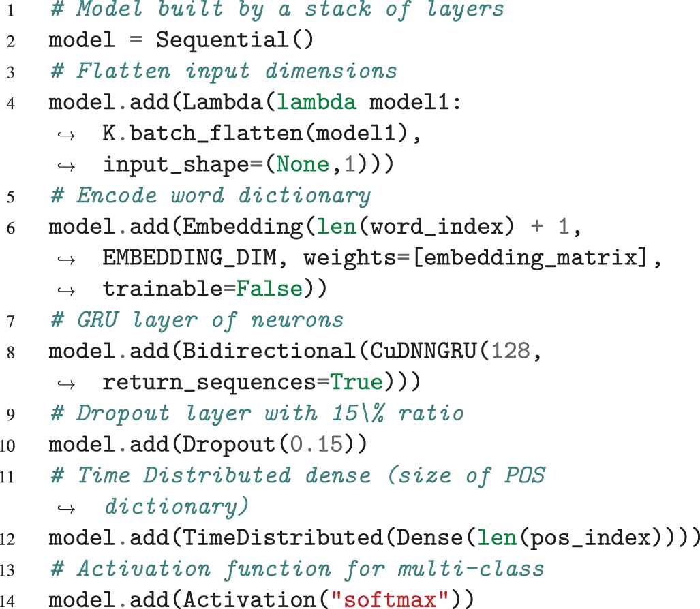The image size is (700, 609).
Task: Click the continuation arrow before trainable
Action: [x=66, y=291]
